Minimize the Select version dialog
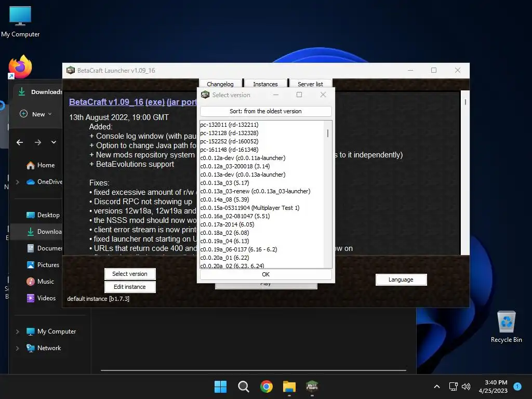Image resolution: width=532 pixels, height=399 pixels. (276, 95)
